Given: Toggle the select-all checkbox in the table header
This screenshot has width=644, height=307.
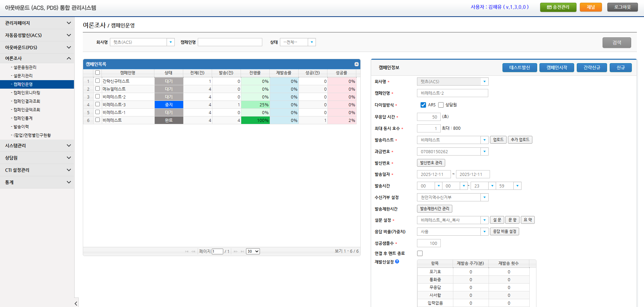Looking at the screenshot, I should click(x=98, y=73).
